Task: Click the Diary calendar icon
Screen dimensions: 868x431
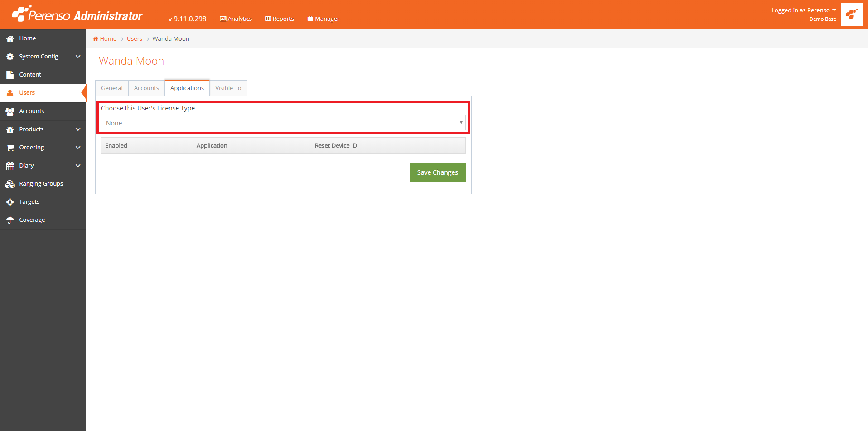Action: [10, 166]
